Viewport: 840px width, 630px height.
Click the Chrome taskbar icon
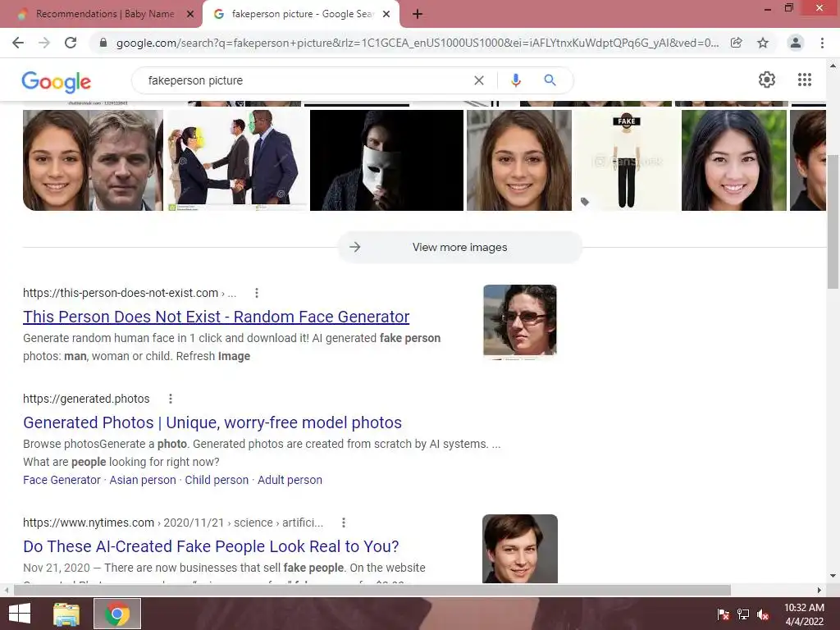117,614
